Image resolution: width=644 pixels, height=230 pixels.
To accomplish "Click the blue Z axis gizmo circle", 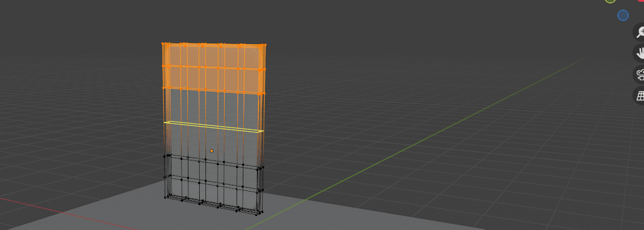I will click(x=623, y=15).
